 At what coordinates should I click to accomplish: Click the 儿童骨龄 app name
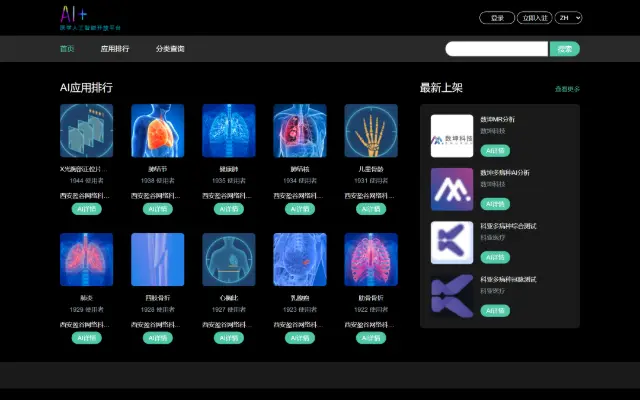point(371,169)
